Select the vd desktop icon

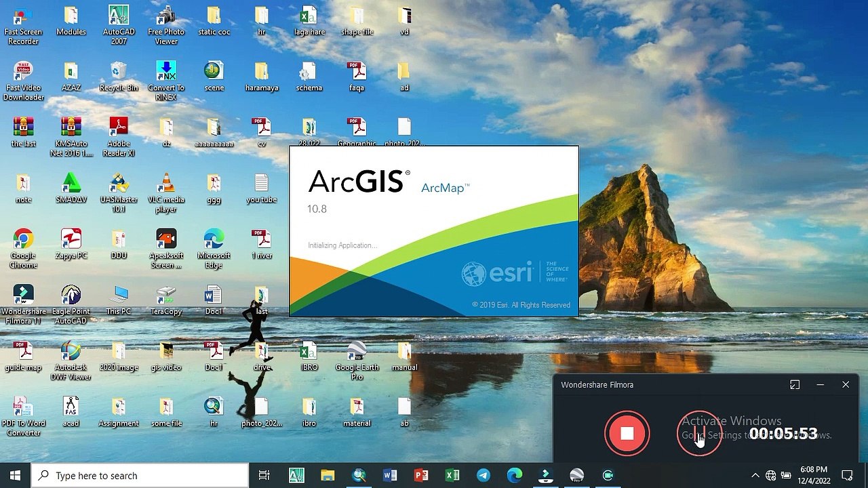click(x=404, y=21)
